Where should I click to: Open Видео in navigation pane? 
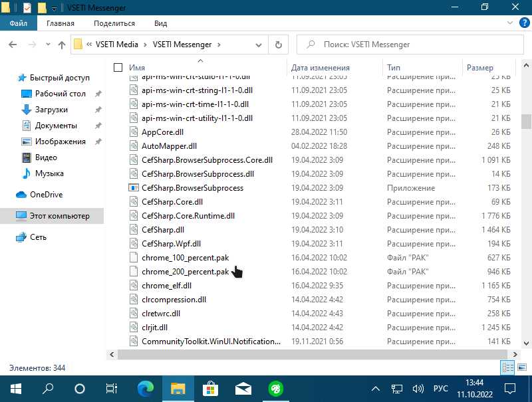[46, 157]
